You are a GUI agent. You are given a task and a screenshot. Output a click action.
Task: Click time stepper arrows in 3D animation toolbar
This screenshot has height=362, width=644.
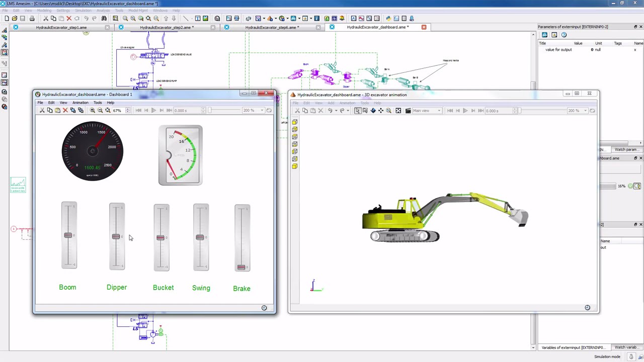pyautogui.click(x=515, y=111)
